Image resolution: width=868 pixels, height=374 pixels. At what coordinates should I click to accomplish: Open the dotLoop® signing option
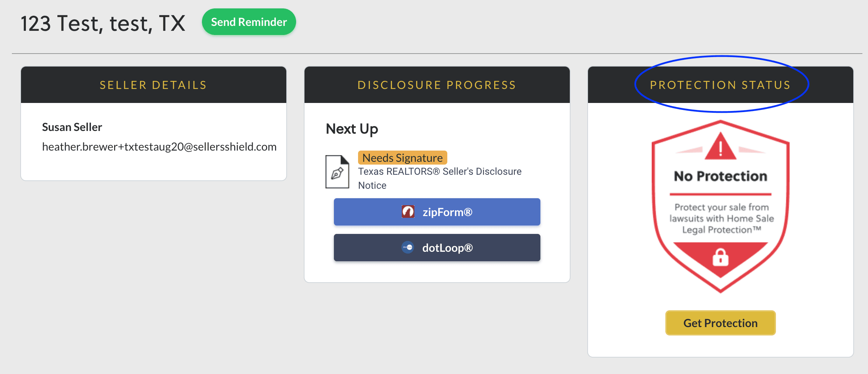pyautogui.click(x=437, y=248)
